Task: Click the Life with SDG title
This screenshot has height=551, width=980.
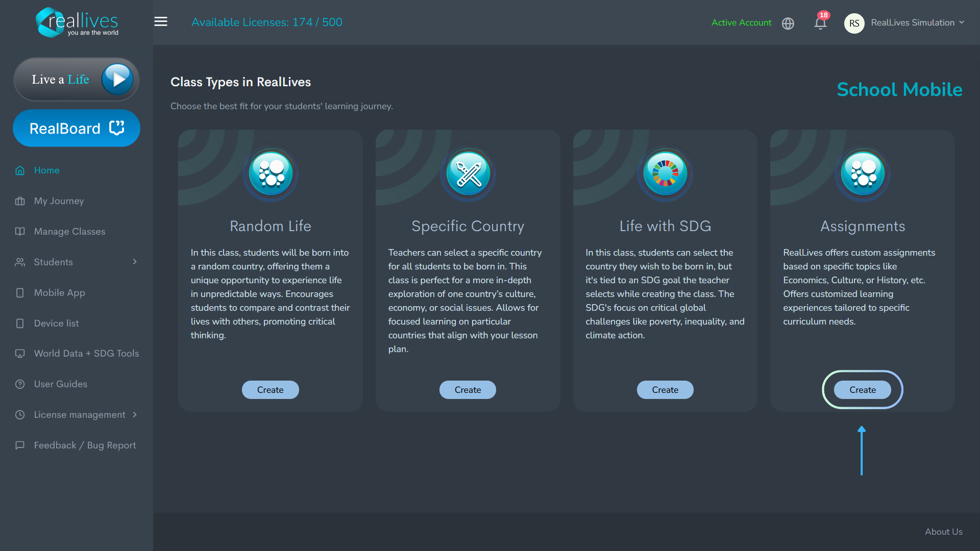Action: (x=665, y=226)
